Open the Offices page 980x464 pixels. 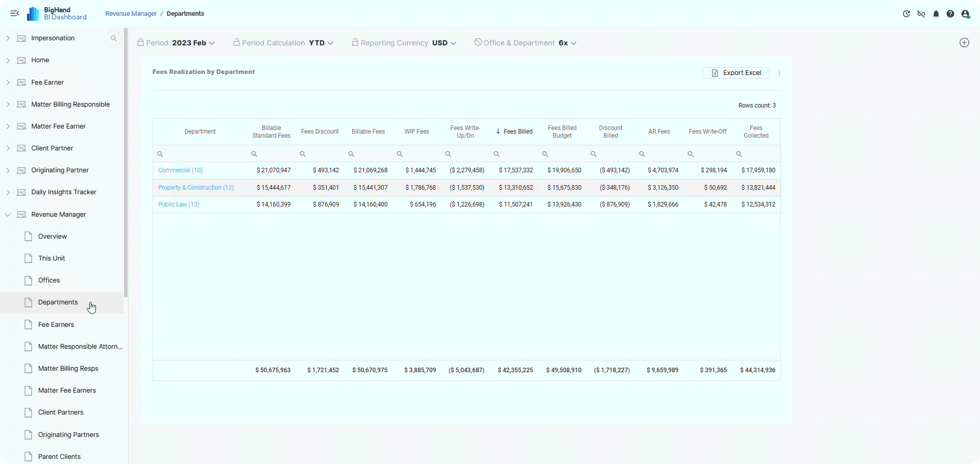pyautogui.click(x=49, y=280)
